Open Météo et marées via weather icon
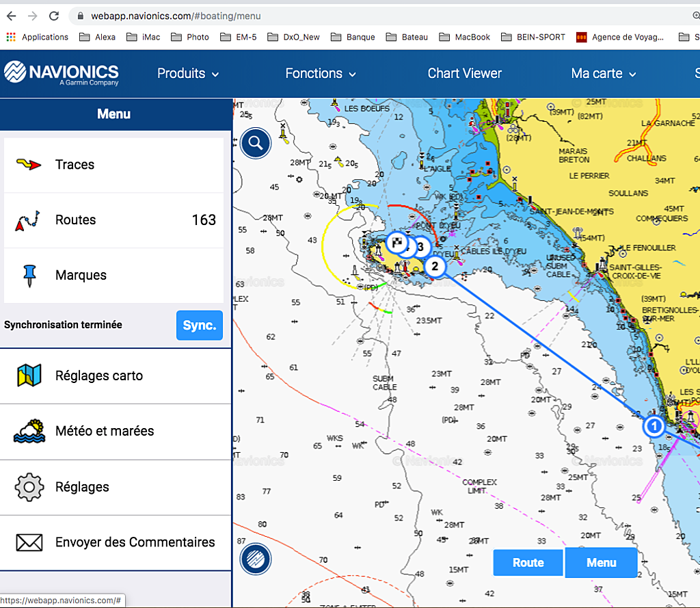700x608 pixels. (29, 431)
